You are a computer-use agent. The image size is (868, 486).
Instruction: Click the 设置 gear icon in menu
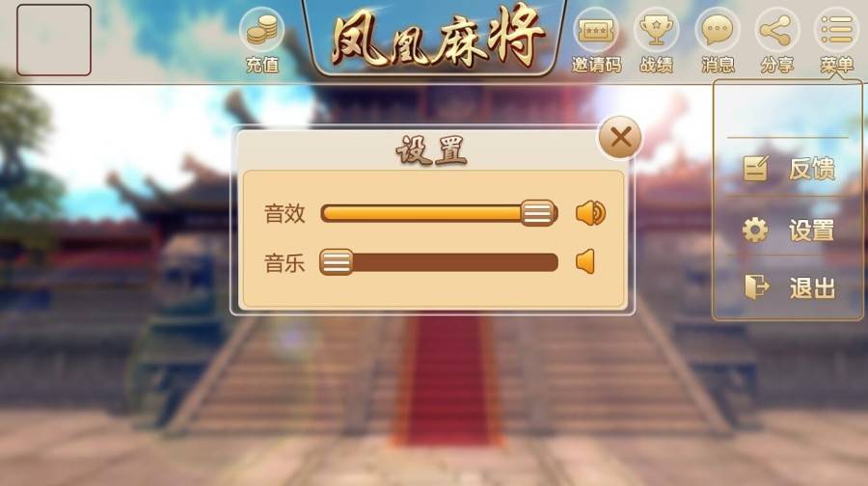click(x=755, y=229)
